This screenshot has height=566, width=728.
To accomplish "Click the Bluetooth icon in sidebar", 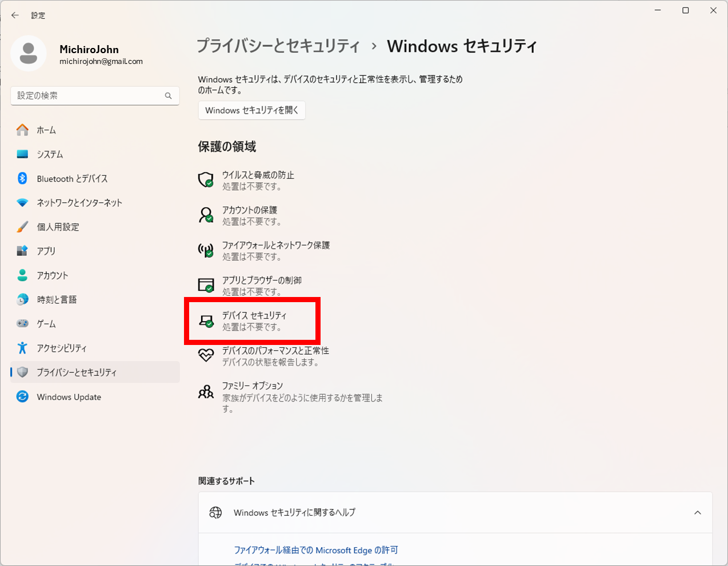I will pos(22,178).
